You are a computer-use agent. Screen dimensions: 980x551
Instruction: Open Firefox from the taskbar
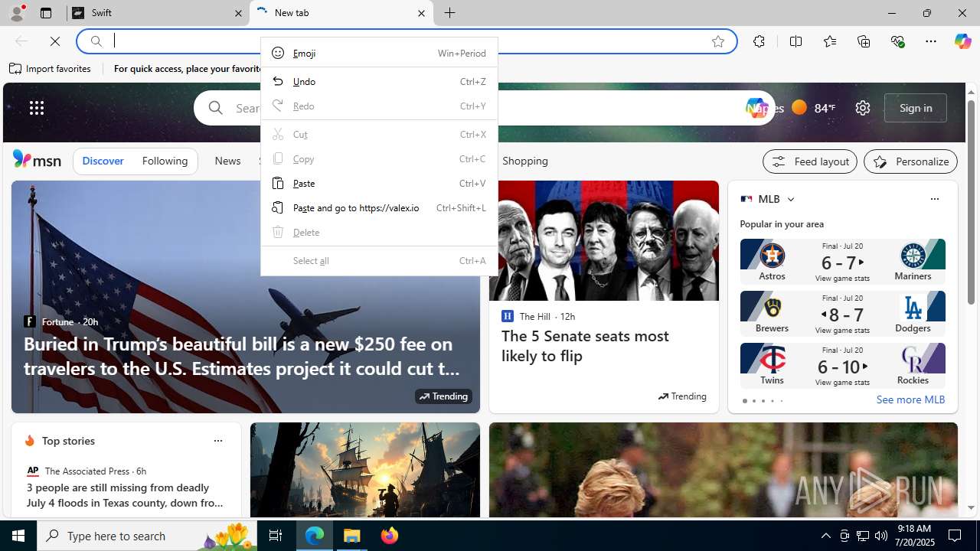pos(390,536)
